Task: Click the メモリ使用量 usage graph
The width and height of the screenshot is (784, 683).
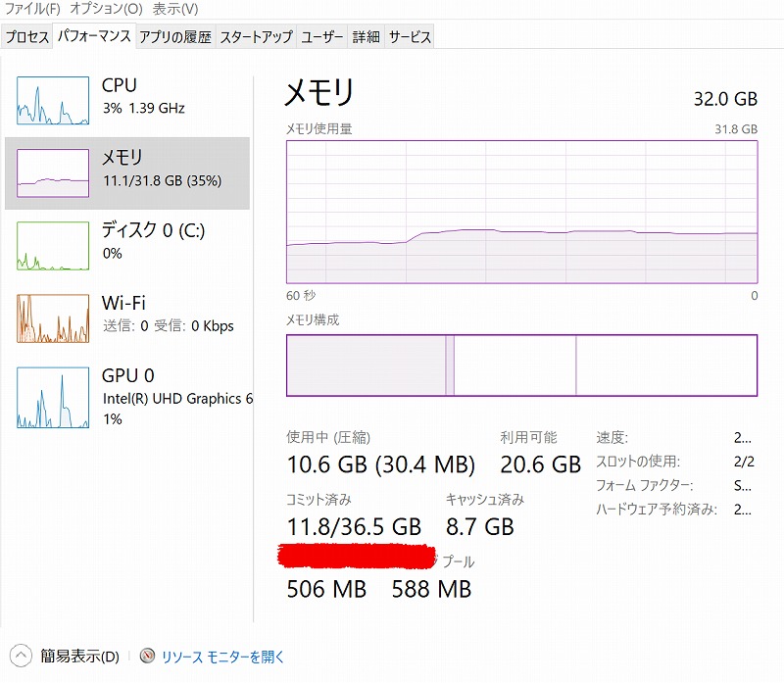Action: coord(521,211)
